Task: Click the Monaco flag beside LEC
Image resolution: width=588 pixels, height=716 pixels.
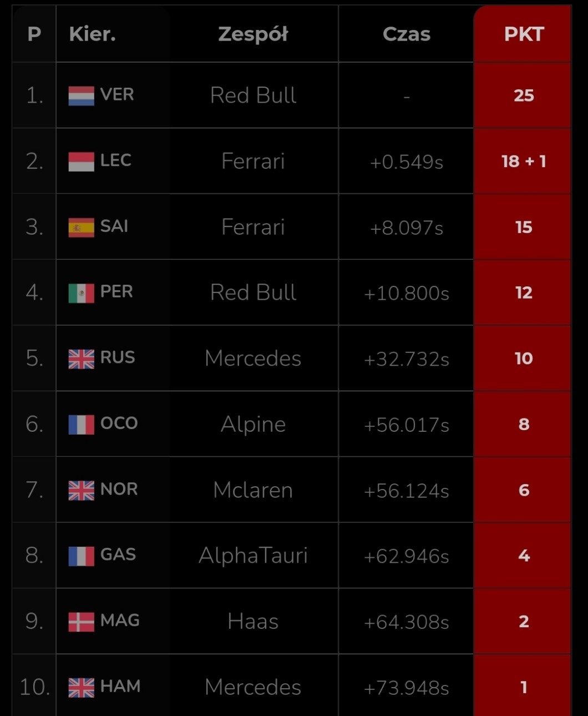Action: [81, 162]
